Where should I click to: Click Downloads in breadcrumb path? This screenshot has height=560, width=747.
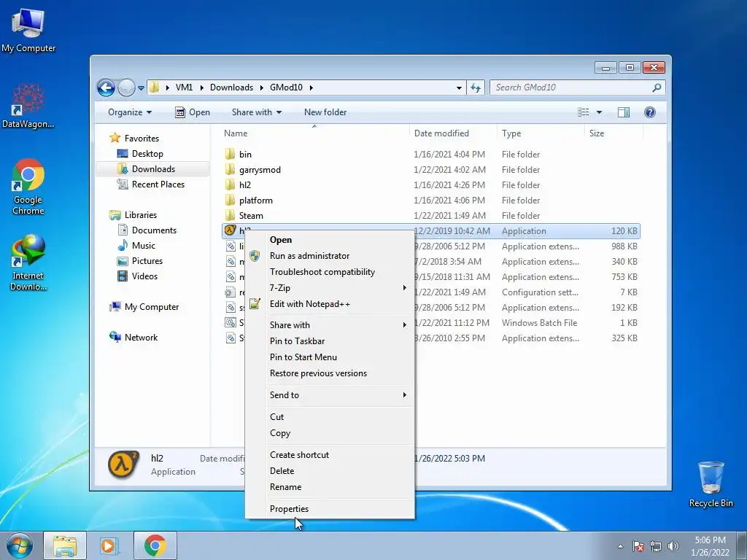(x=231, y=87)
